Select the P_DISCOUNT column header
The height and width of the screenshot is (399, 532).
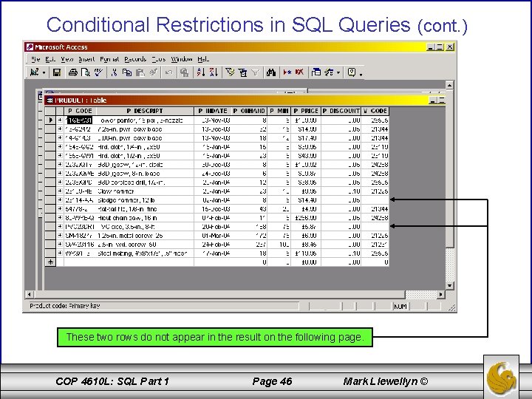tap(341, 111)
